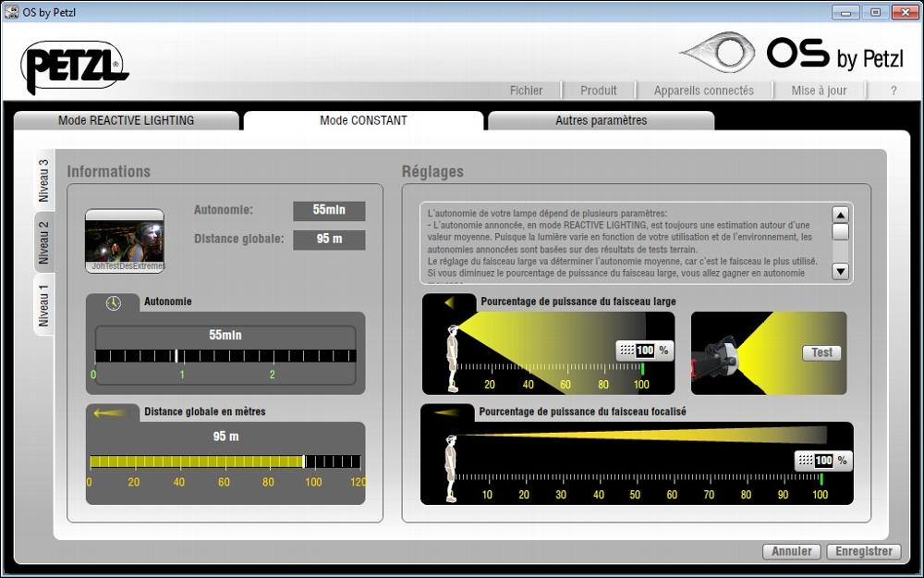
Task: Click the grid icon beside focused beam percentage
Action: (806, 461)
